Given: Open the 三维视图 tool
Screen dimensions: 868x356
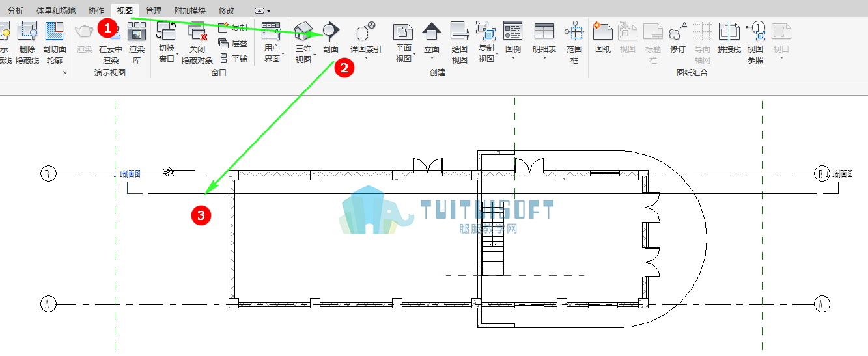Looking at the screenshot, I should point(303,42).
